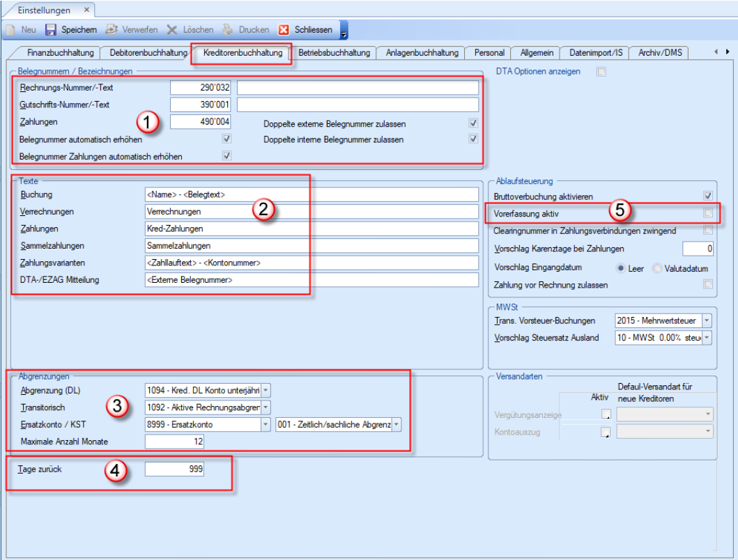Click the Löschen delete X icon

coord(172,30)
